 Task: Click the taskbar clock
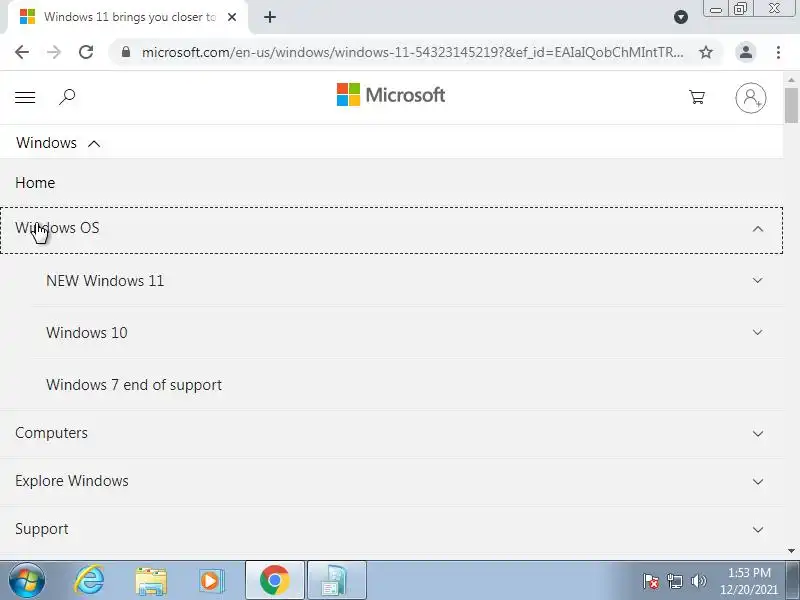[x=748, y=581]
